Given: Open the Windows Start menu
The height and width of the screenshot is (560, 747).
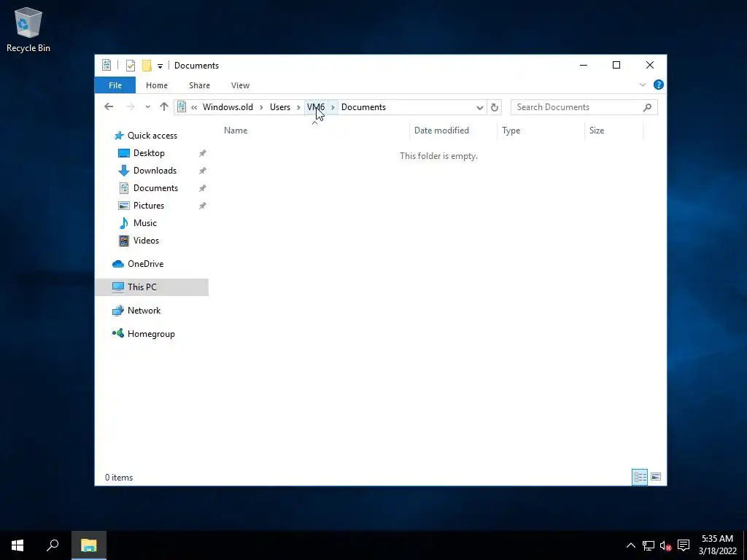Looking at the screenshot, I should [x=18, y=545].
